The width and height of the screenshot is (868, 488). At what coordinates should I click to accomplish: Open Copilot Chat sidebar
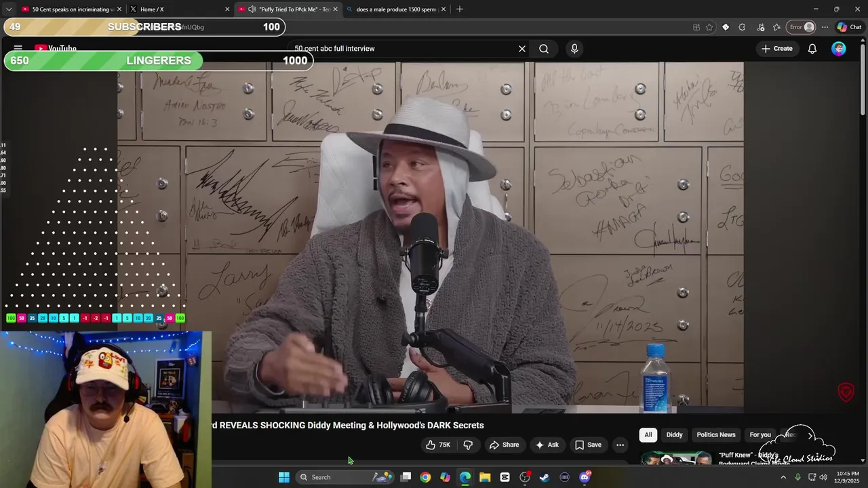pos(849,27)
